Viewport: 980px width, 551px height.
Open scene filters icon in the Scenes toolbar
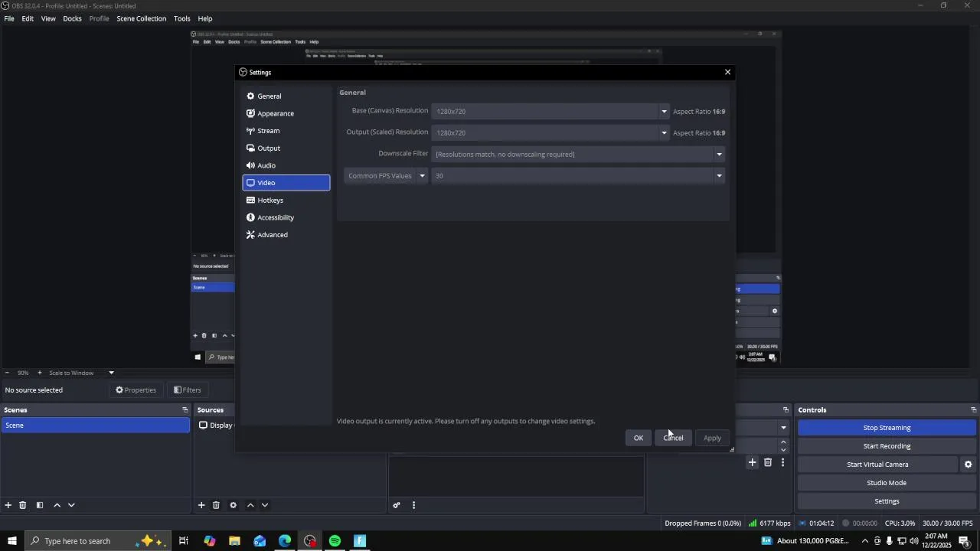pyautogui.click(x=40, y=505)
